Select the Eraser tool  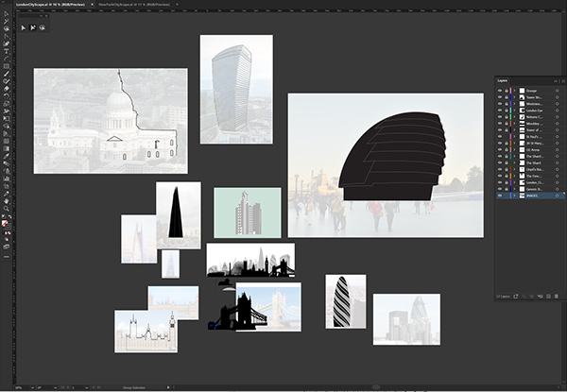7,89
